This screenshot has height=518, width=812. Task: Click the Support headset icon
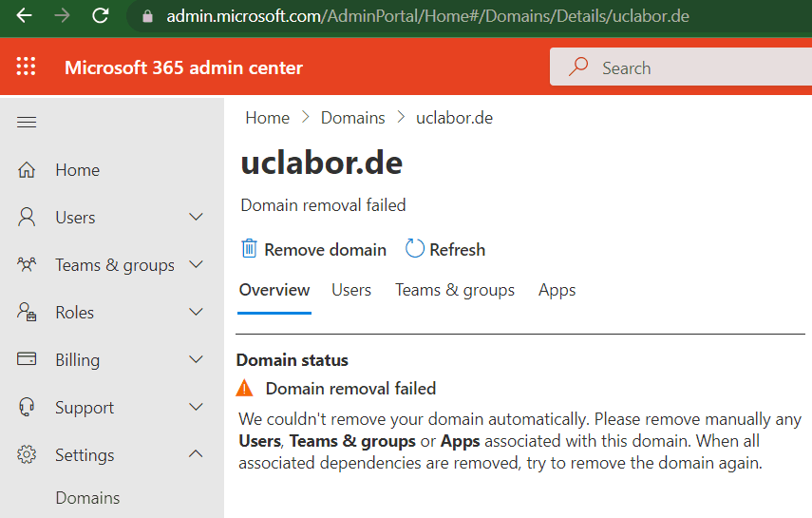(27, 407)
